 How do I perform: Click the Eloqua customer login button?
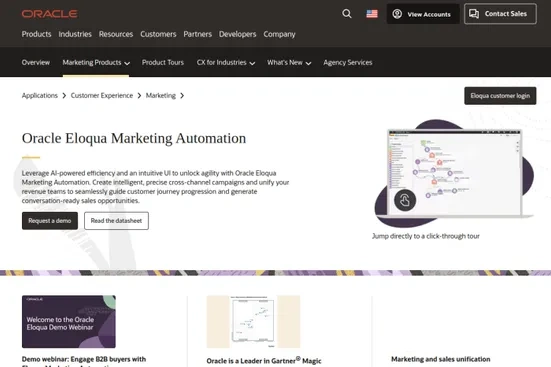[x=500, y=96]
